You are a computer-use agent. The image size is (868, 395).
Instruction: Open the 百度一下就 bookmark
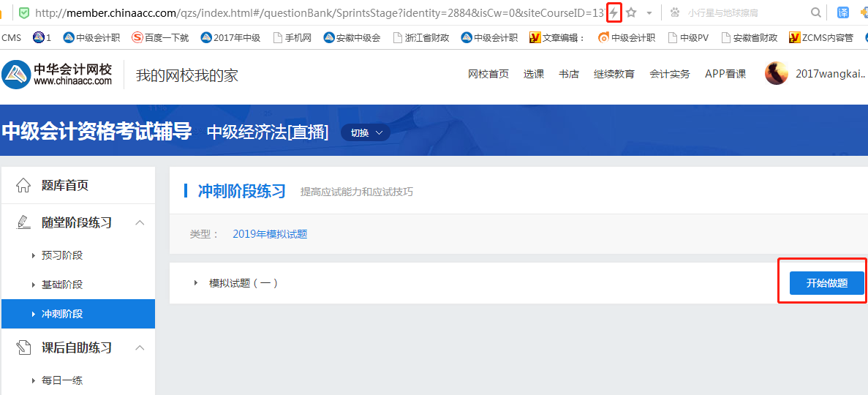(160, 37)
